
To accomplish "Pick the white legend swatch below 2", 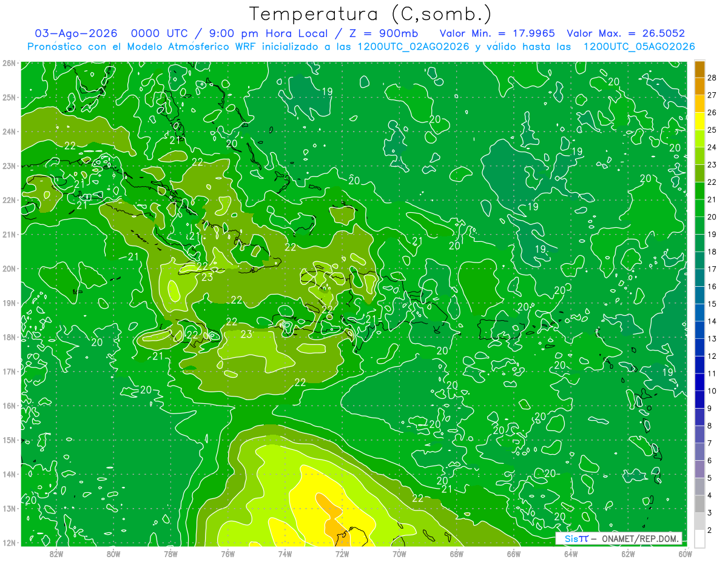I will point(699,538).
